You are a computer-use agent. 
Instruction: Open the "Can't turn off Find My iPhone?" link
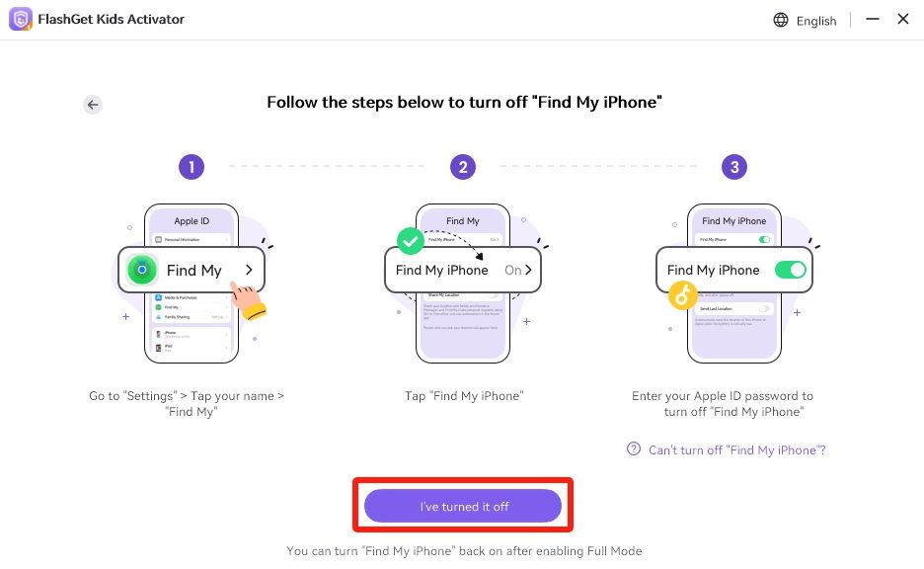tap(736, 449)
